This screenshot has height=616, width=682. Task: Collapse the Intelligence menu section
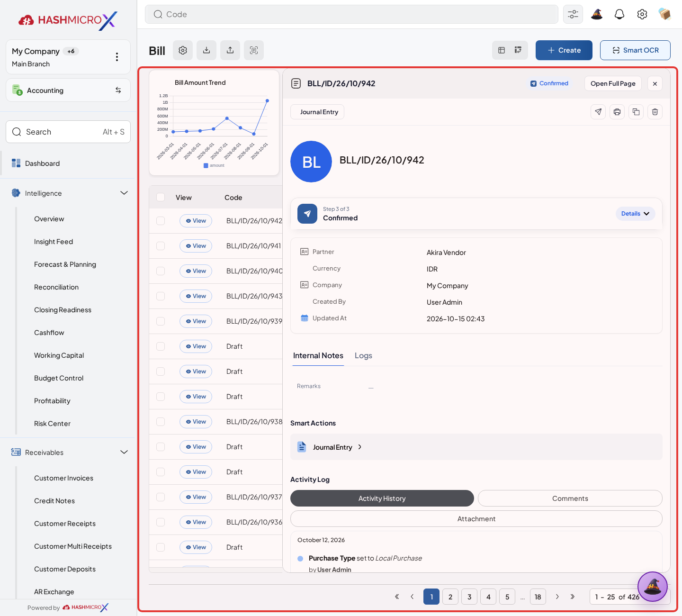coord(124,193)
